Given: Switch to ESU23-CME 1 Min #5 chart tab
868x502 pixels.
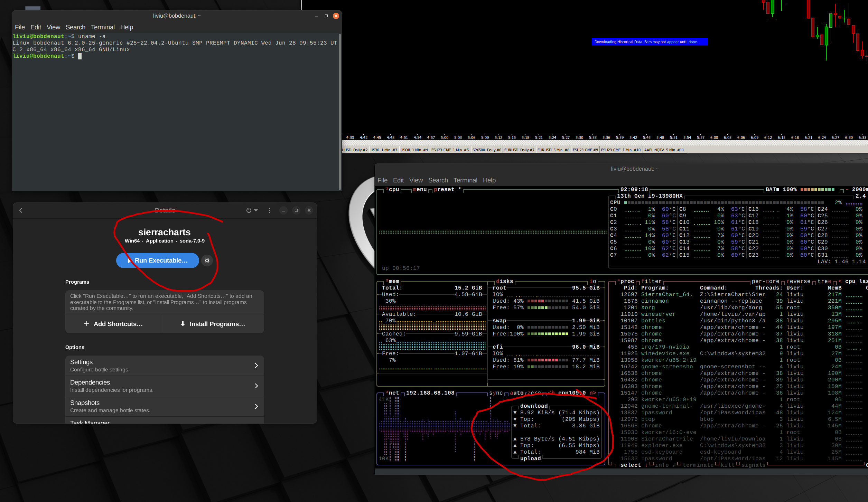Looking at the screenshot, I should pos(450,150).
